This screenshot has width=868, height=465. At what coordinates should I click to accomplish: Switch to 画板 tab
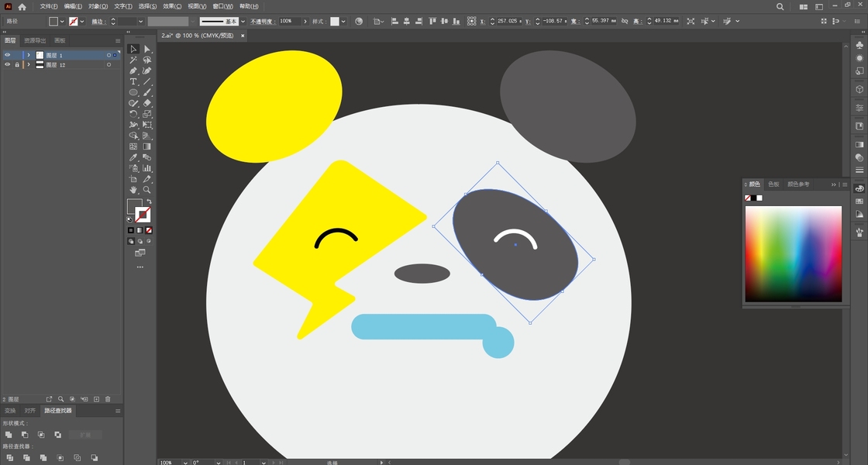tap(60, 40)
